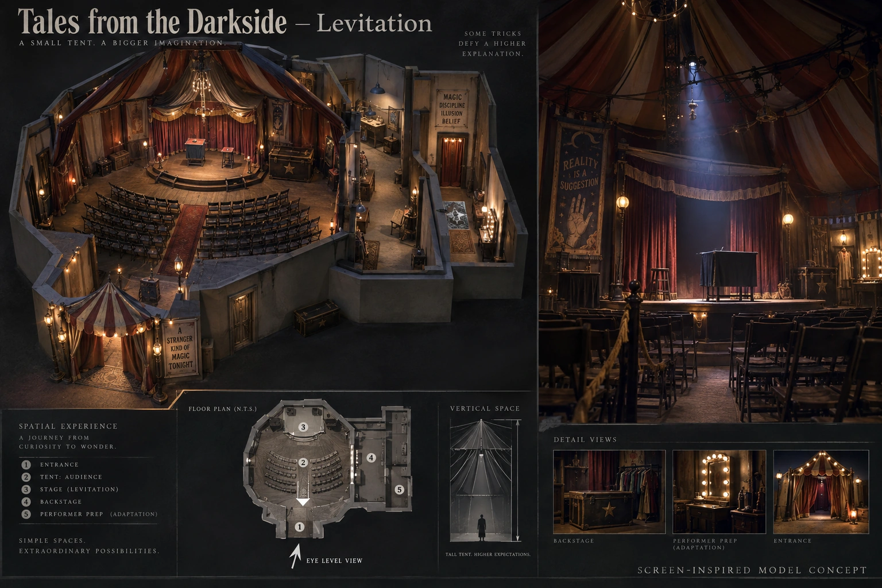Viewport: 882px width, 588px height.
Task: Click 'TALL TENT. HIGHER EXPECTATIONS.' caption
Action: [x=488, y=555]
